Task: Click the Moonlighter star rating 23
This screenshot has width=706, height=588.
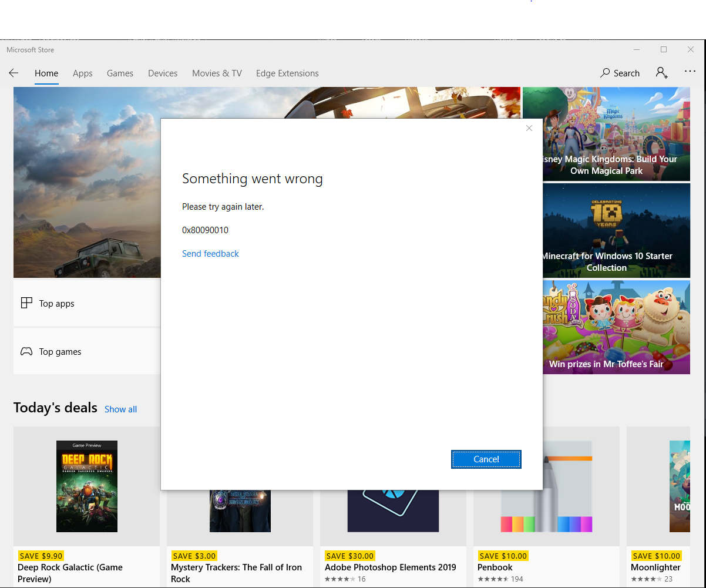Action: [x=651, y=579]
